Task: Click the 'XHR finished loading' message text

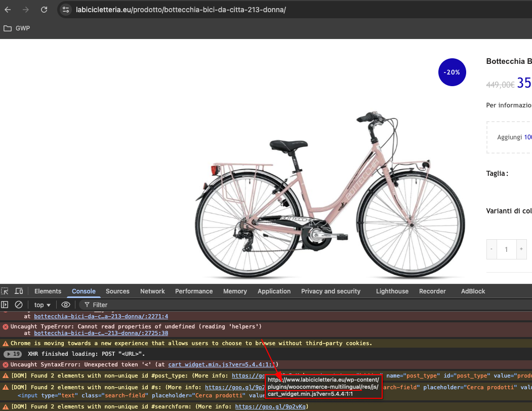Action: (x=86, y=354)
